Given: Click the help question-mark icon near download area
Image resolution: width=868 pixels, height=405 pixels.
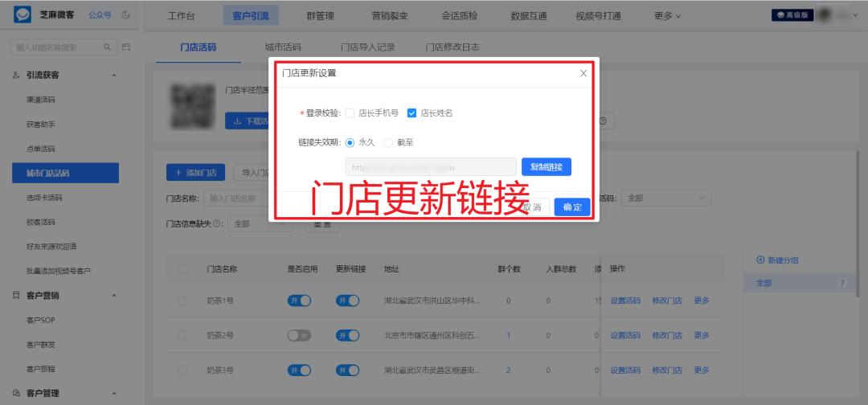Looking at the screenshot, I should [603, 121].
